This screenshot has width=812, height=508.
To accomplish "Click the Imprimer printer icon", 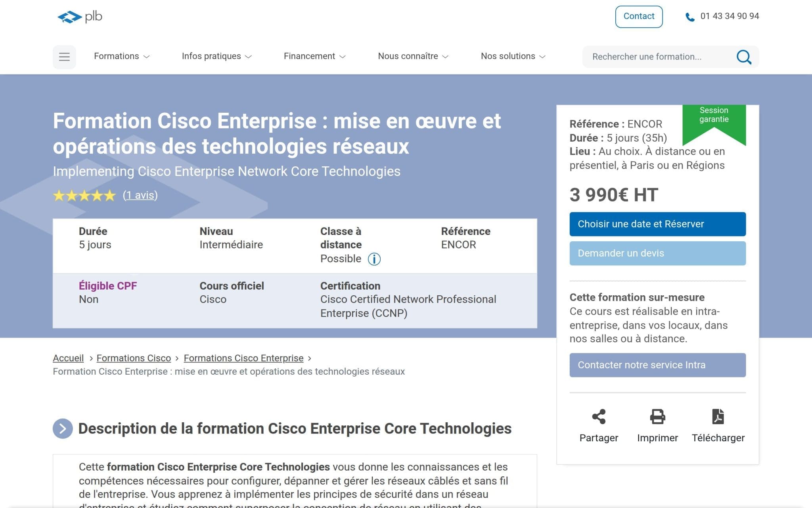I will tap(657, 417).
